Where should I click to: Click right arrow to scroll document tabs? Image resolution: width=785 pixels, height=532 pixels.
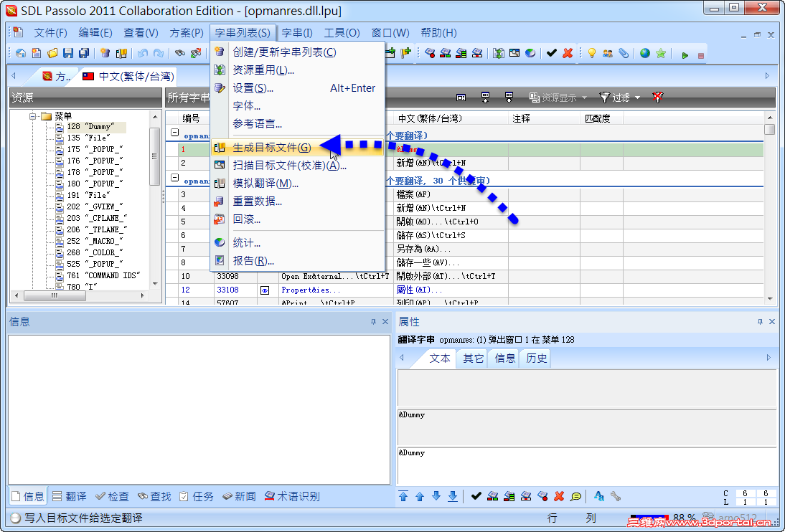coord(767,75)
